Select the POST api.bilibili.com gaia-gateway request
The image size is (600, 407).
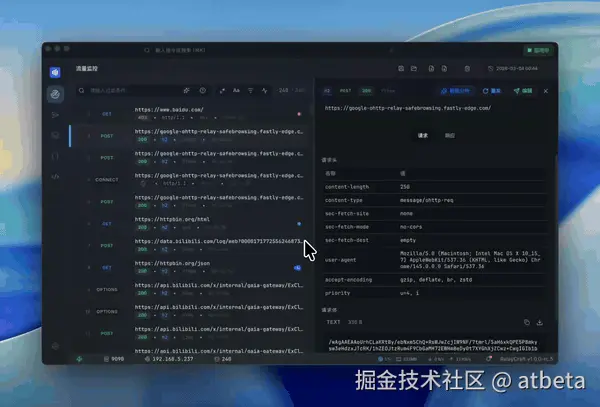[x=190, y=333]
